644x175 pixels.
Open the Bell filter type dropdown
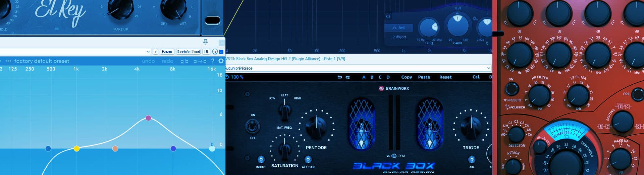[x=399, y=28]
